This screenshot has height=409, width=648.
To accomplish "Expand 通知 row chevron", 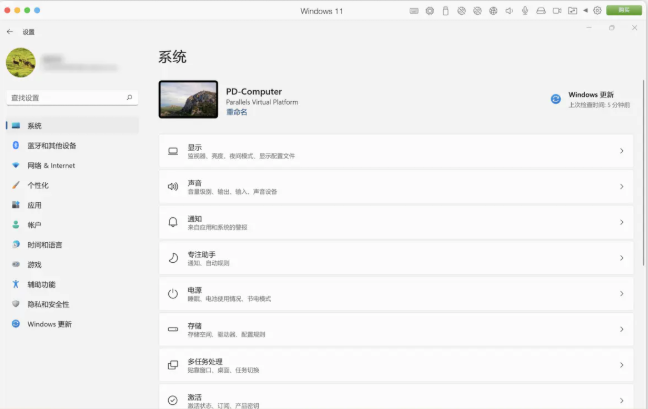I will tap(622, 222).
